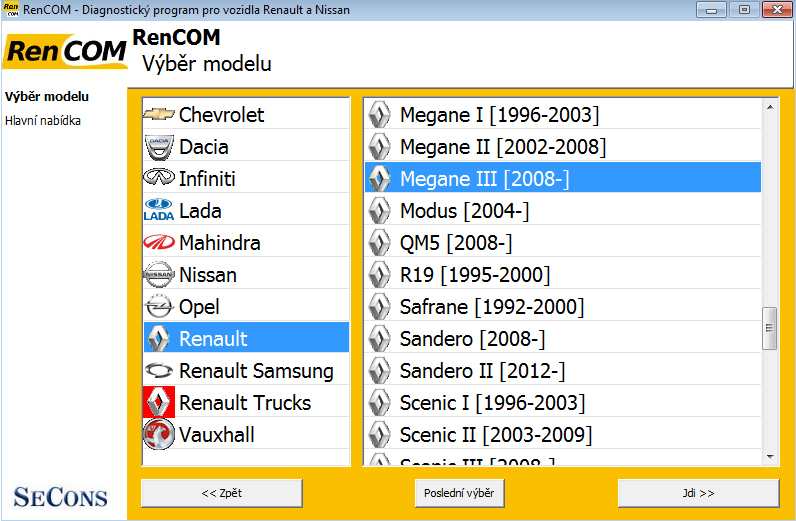The width and height of the screenshot is (796, 521).
Task: Click the Infiniti logo icon
Action: [x=159, y=179]
